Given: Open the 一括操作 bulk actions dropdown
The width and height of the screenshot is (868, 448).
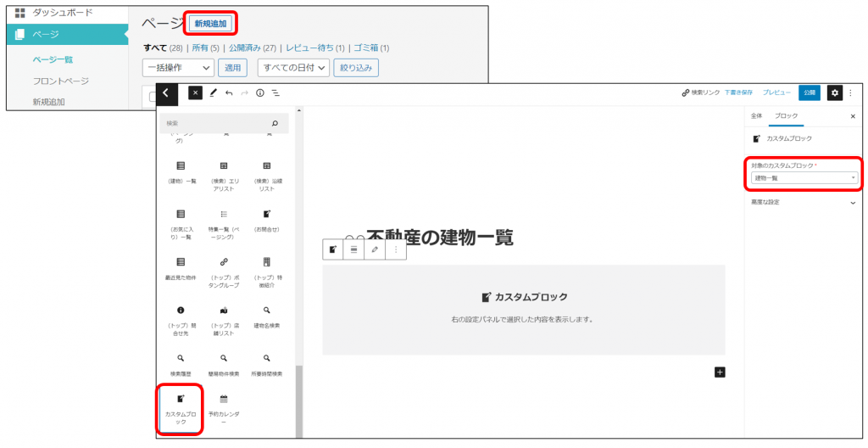Looking at the screenshot, I should pyautogui.click(x=178, y=68).
